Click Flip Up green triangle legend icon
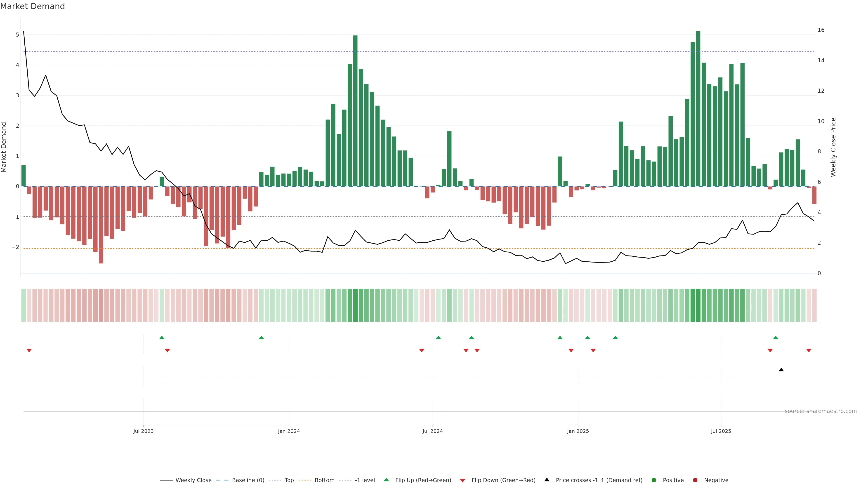This screenshot has height=488, width=868. tap(387, 480)
